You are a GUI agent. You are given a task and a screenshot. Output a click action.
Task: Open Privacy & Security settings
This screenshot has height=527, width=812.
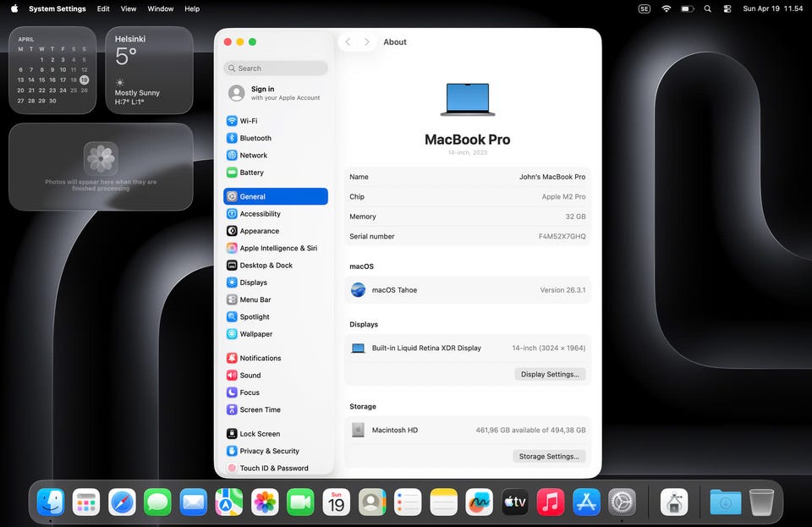tap(276, 450)
